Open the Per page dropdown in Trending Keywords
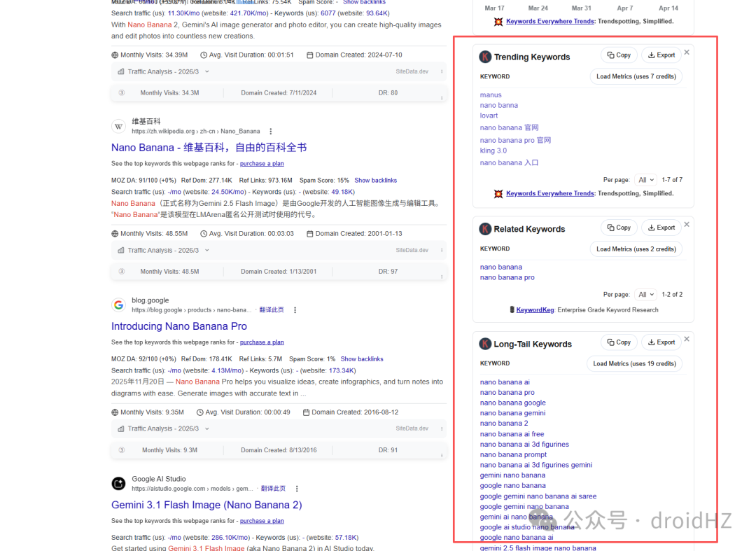Screen dimensions: 756x551 (646, 180)
